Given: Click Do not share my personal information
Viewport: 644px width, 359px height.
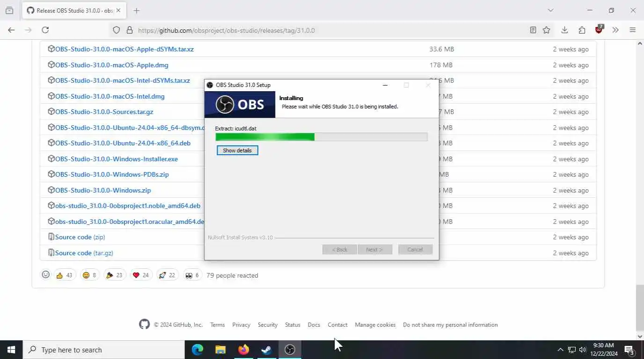Looking at the screenshot, I should click(x=450, y=325).
